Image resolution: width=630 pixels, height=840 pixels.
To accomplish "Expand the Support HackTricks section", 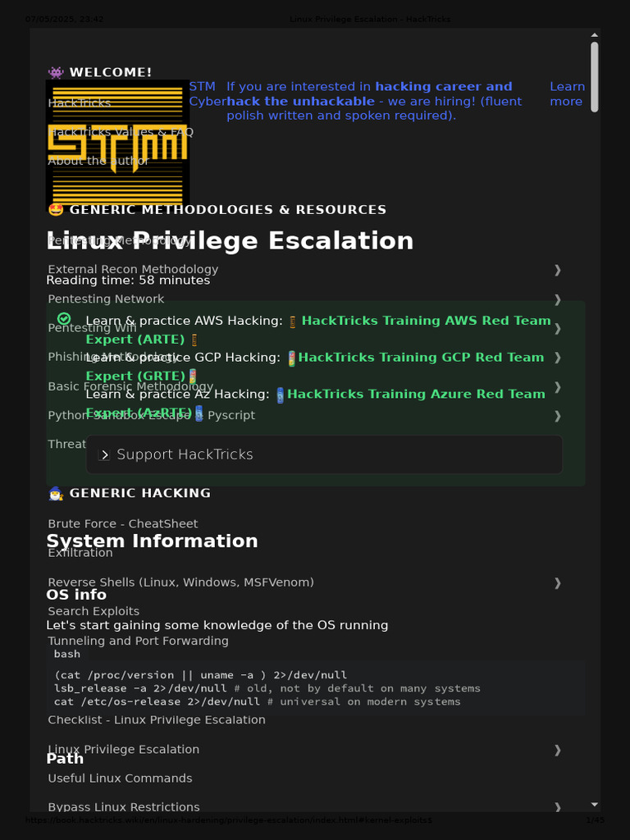I will [x=324, y=454].
